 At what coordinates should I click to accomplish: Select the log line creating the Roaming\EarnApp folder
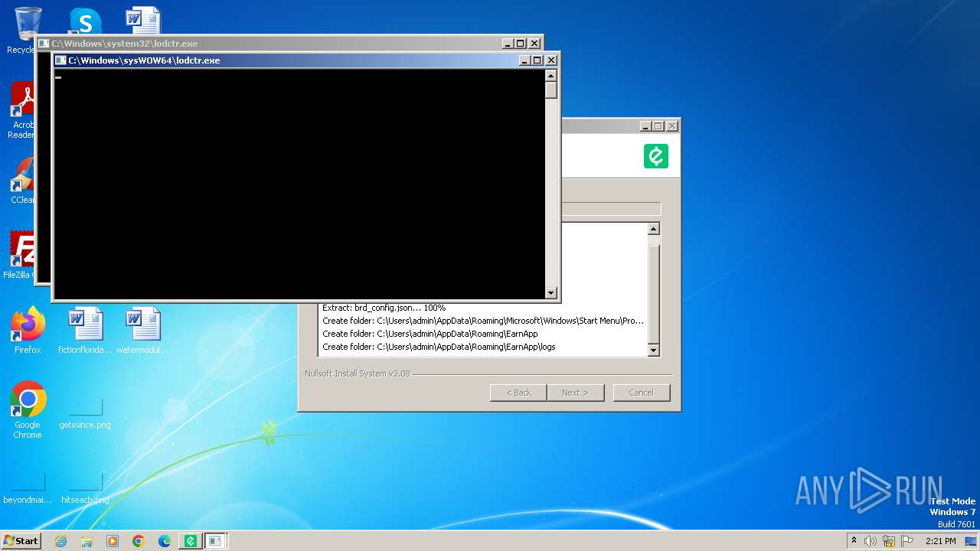point(430,334)
